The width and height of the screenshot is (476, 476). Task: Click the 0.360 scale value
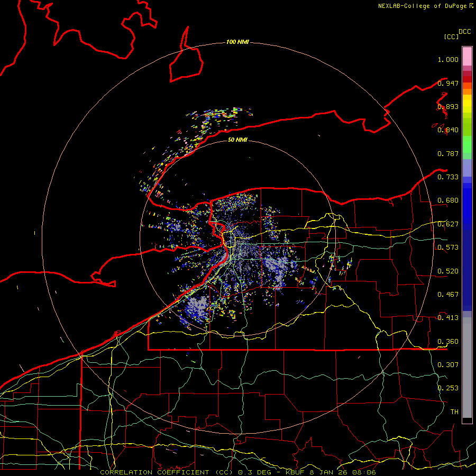[448, 342]
